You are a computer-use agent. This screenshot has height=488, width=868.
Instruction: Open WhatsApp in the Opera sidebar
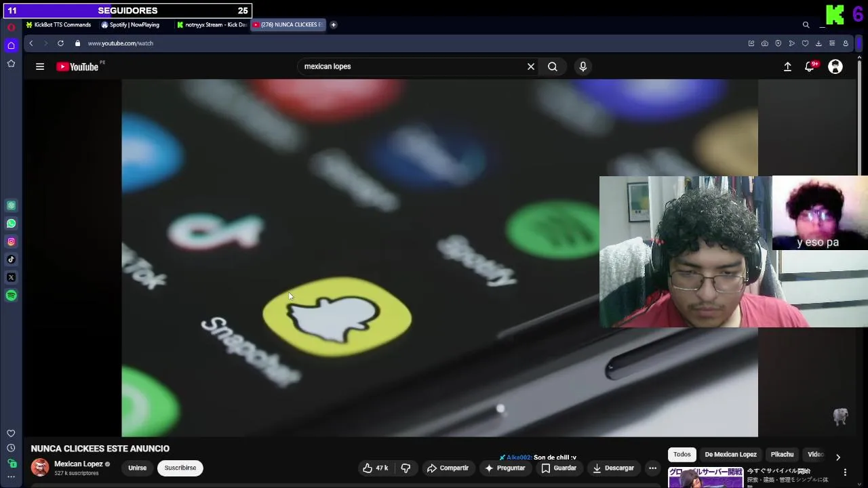(12, 224)
